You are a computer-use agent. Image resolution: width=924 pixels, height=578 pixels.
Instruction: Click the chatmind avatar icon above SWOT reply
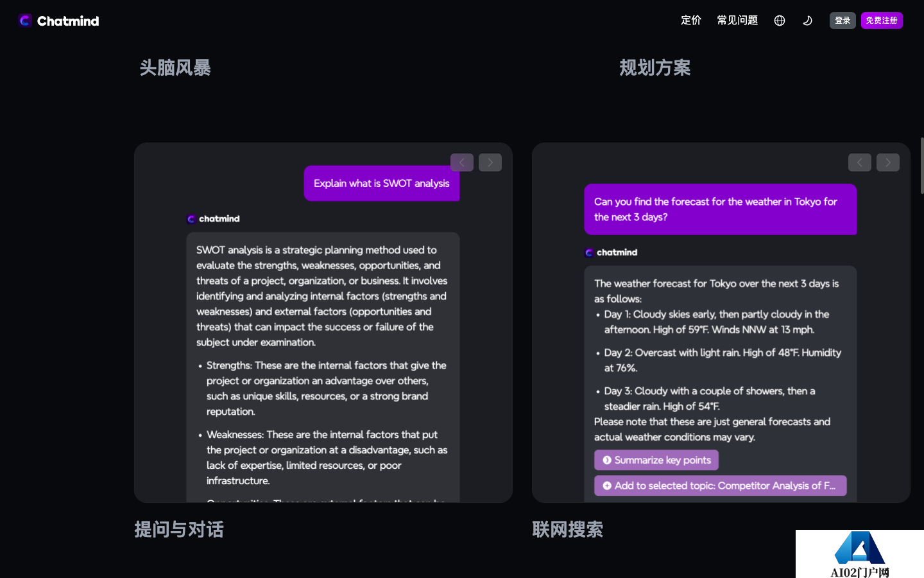point(191,219)
